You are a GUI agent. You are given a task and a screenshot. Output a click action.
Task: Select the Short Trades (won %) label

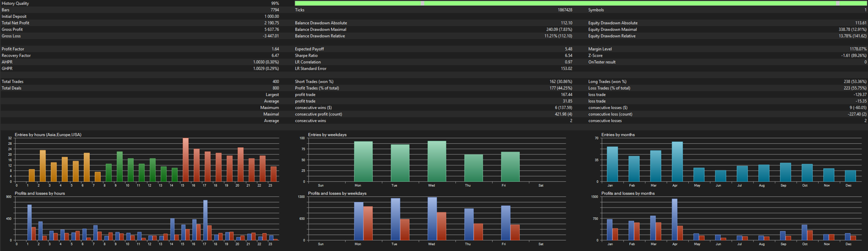pyautogui.click(x=314, y=82)
